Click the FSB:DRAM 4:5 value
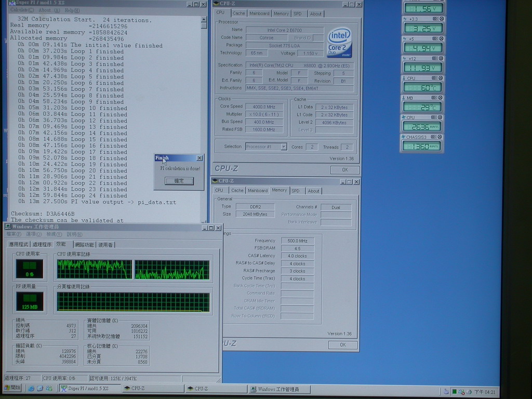The width and height of the screenshot is (532, 399). point(297,248)
